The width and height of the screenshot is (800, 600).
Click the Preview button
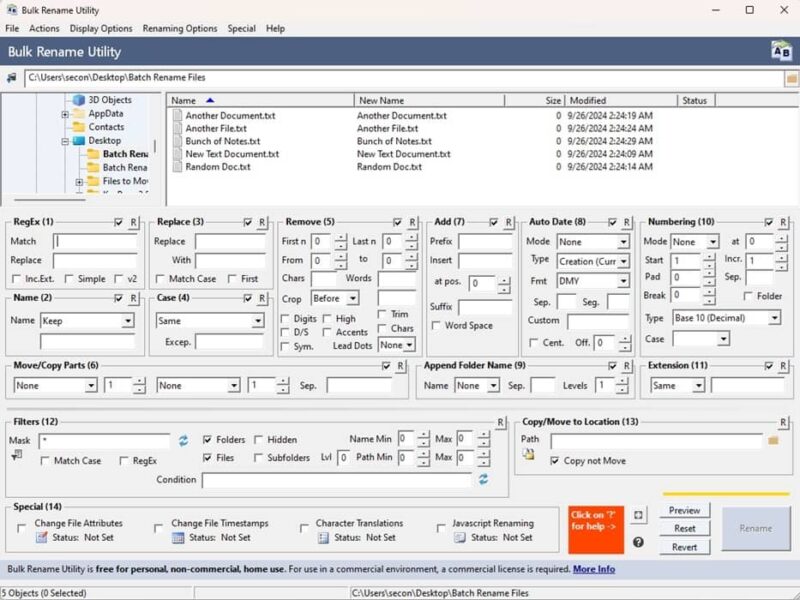[x=684, y=510]
